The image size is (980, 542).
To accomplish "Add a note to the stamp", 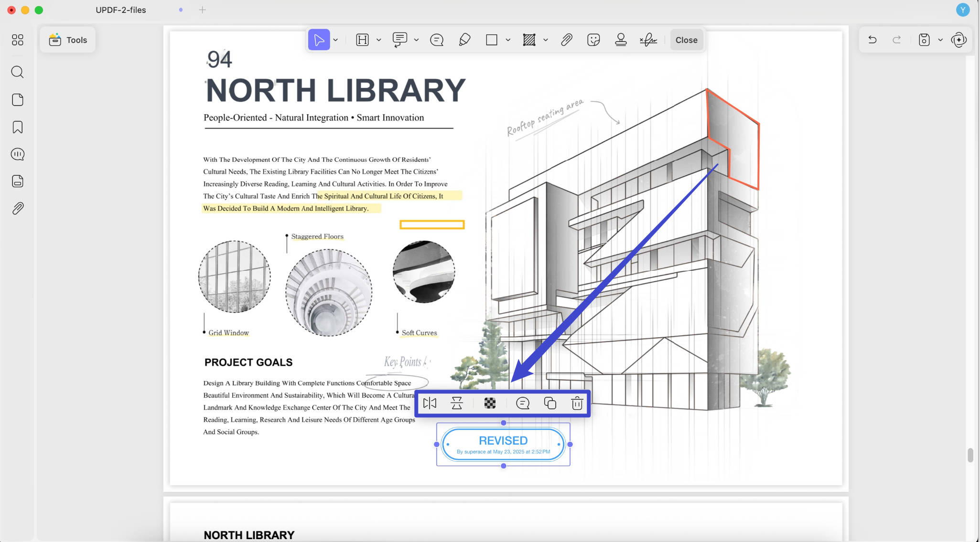I will (x=523, y=404).
